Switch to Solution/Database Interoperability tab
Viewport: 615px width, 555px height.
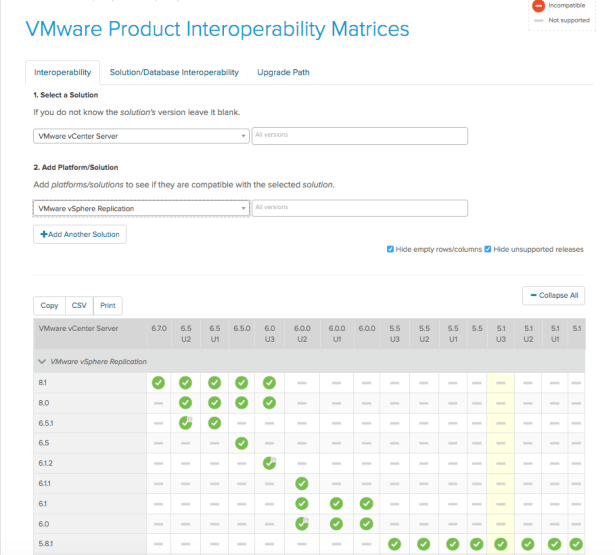point(174,72)
